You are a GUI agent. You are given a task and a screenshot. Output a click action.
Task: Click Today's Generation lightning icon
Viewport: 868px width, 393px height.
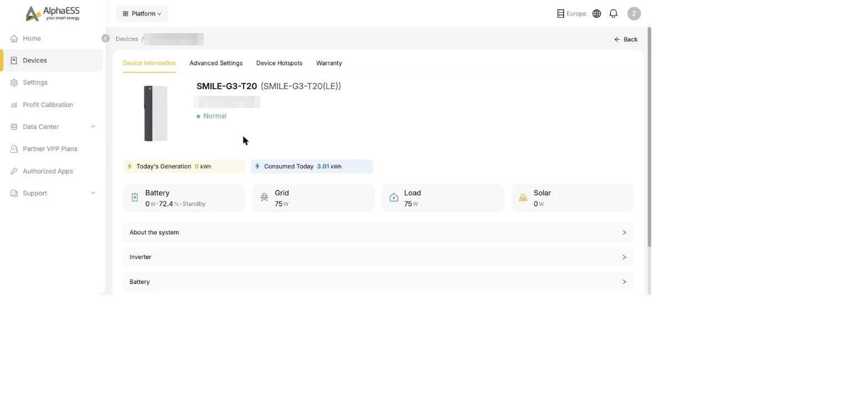[x=130, y=166]
